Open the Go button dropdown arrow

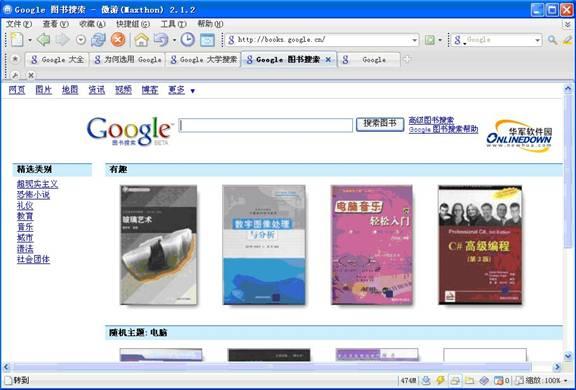(x=440, y=40)
